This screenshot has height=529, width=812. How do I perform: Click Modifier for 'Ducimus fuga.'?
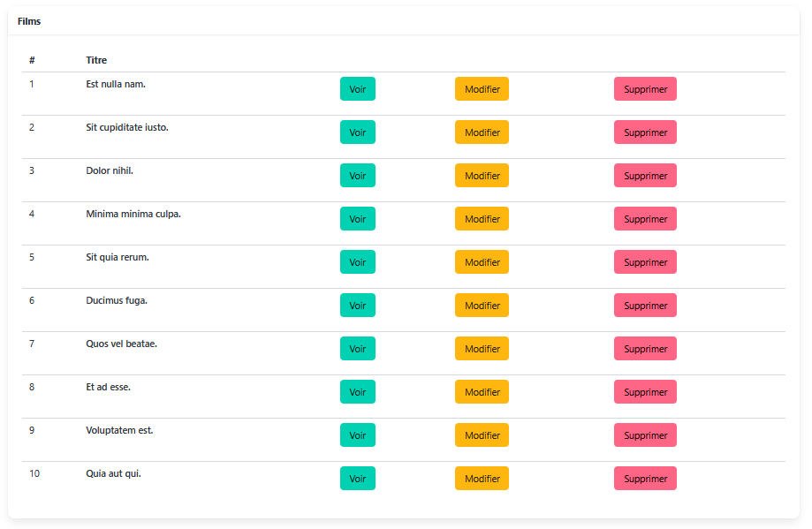[x=482, y=306]
